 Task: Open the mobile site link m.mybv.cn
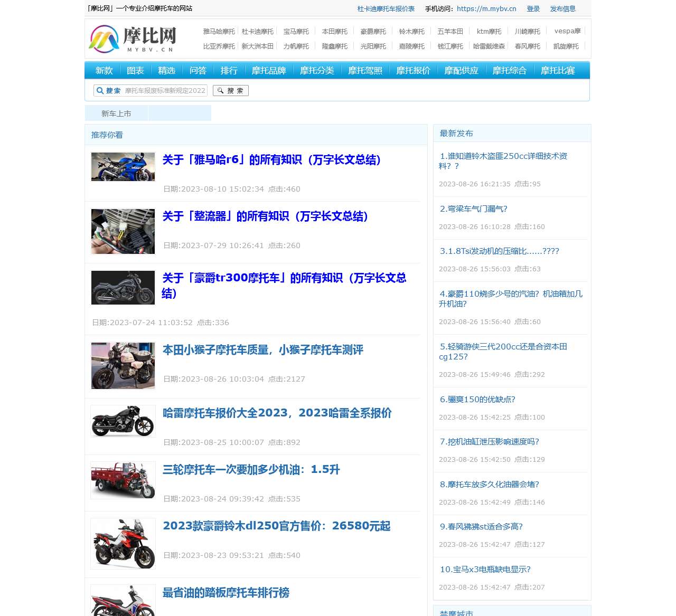pos(486,9)
